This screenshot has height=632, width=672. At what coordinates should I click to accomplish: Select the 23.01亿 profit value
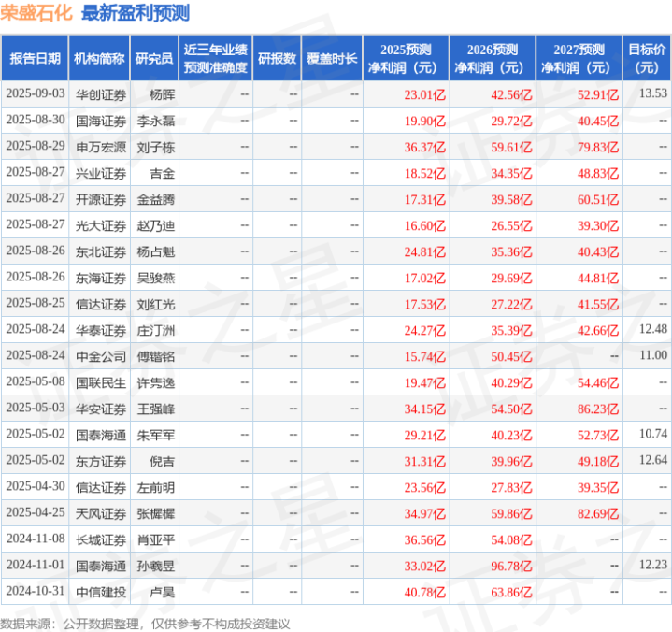425,94
